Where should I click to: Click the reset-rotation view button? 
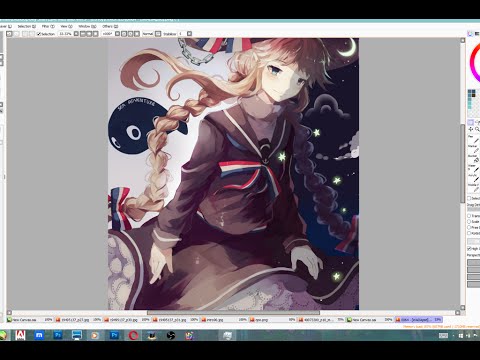point(137,34)
